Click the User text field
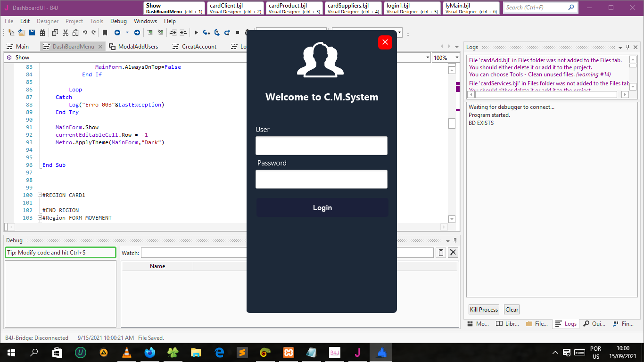Screen dimensions: 644x362 [x=321, y=146]
